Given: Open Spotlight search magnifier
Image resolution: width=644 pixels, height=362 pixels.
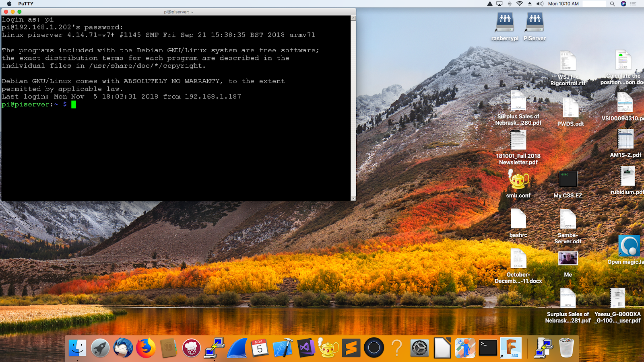Looking at the screenshot, I should point(612,4).
